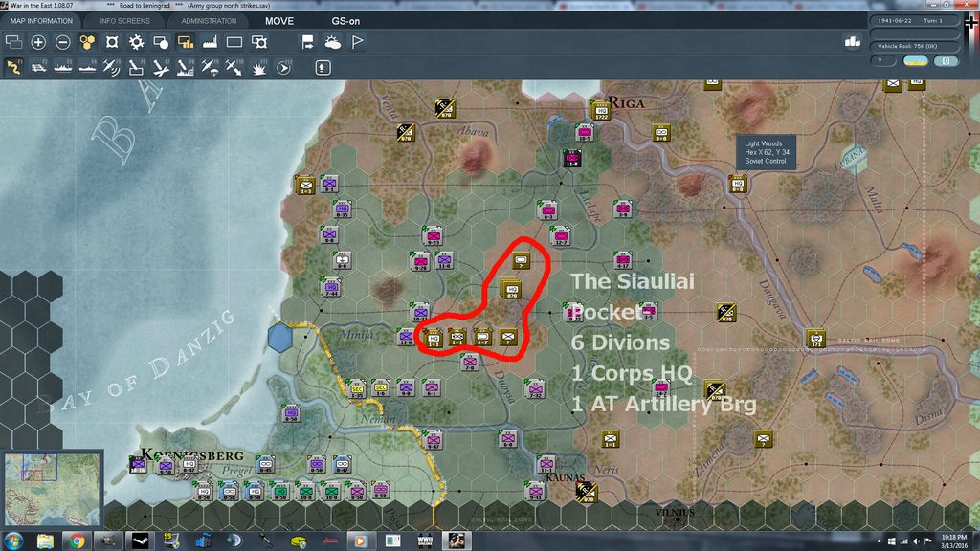
Task: Open the WWII Online taskbar icon
Action: 425,540
